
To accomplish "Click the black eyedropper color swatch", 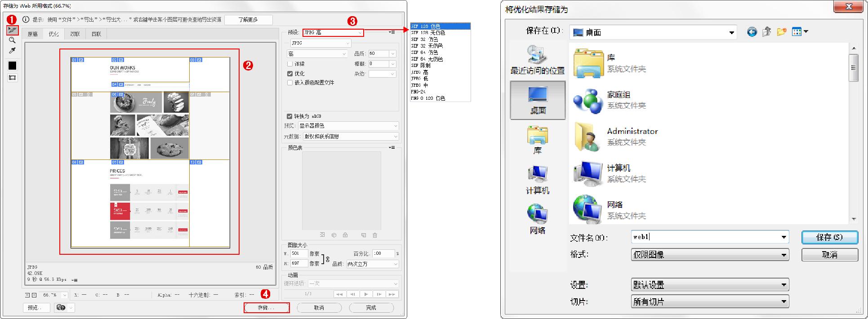I will pyautogui.click(x=12, y=66).
